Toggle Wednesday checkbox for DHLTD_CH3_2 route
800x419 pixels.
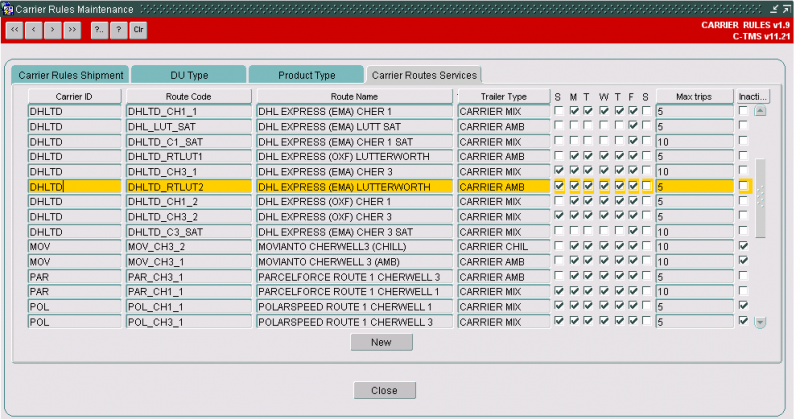[604, 215]
